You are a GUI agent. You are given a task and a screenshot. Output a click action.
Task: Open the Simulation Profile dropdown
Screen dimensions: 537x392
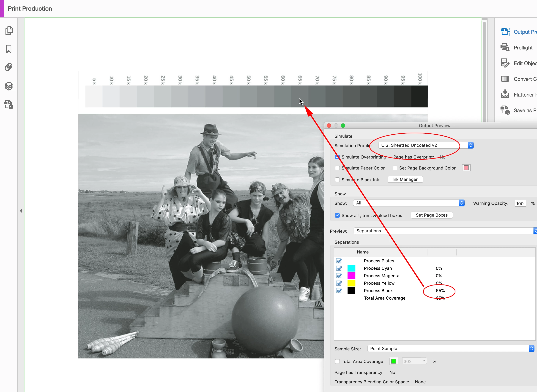click(426, 145)
